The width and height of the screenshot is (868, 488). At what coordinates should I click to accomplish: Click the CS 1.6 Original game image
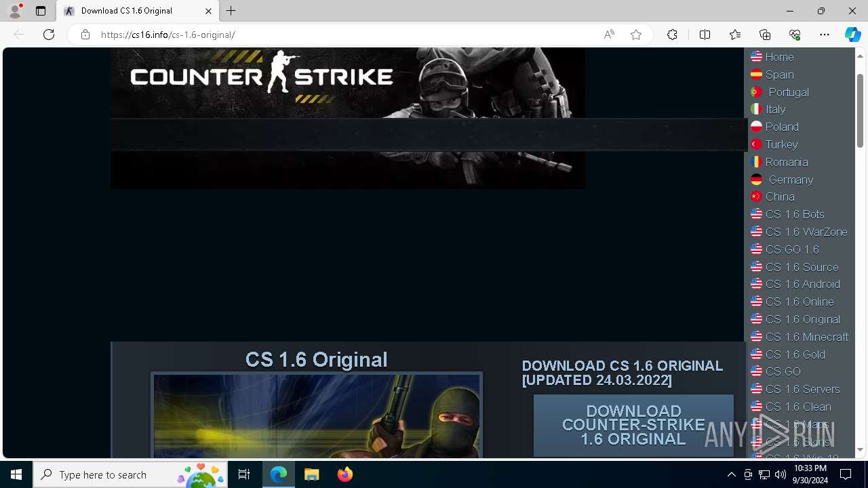[x=317, y=415]
